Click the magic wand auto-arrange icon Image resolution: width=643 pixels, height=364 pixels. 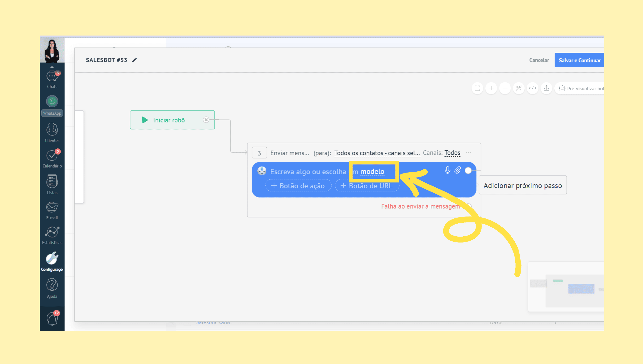(x=518, y=88)
